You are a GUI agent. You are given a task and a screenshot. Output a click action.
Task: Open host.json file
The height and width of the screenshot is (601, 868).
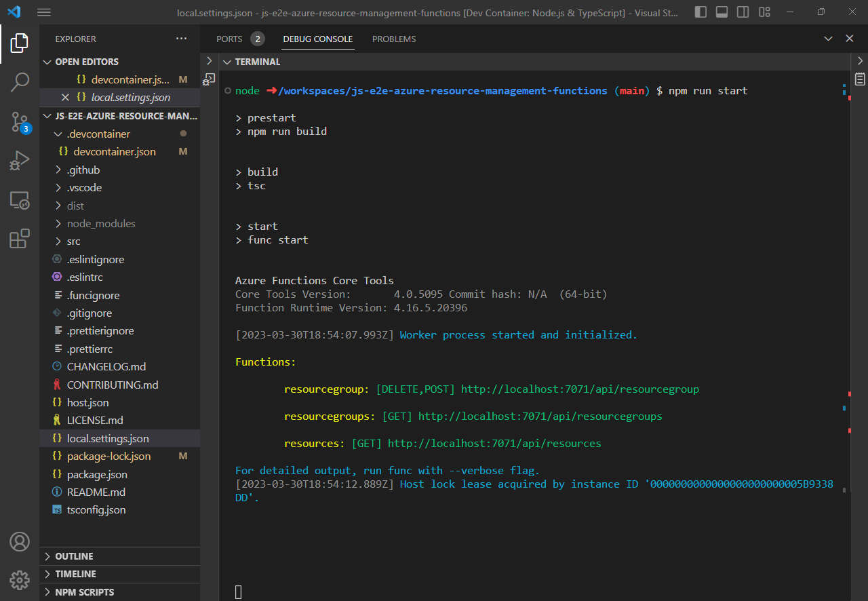tap(119, 402)
